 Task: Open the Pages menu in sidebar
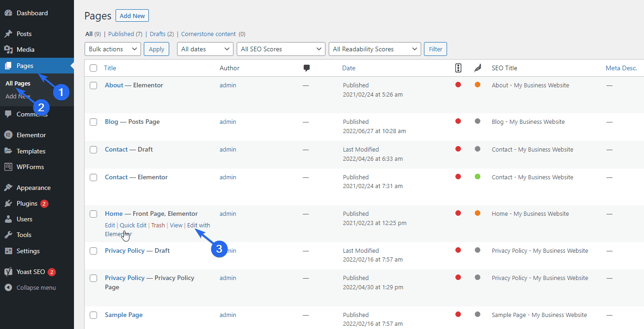[x=37, y=66]
